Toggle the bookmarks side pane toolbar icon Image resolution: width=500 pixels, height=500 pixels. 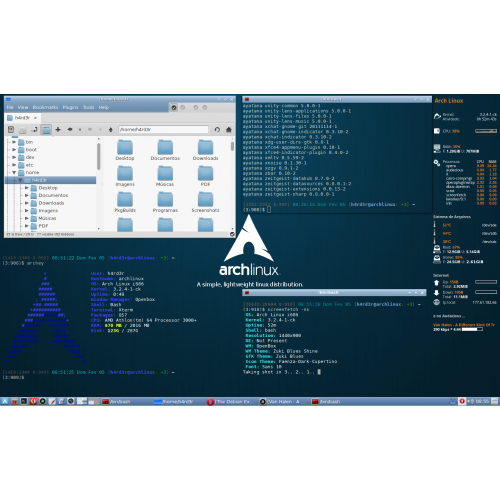(x=11, y=130)
